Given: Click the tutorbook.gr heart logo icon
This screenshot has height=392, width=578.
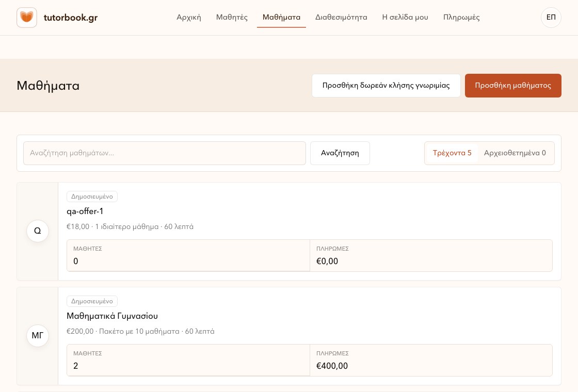Looking at the screenshot, I should (26, 18).
